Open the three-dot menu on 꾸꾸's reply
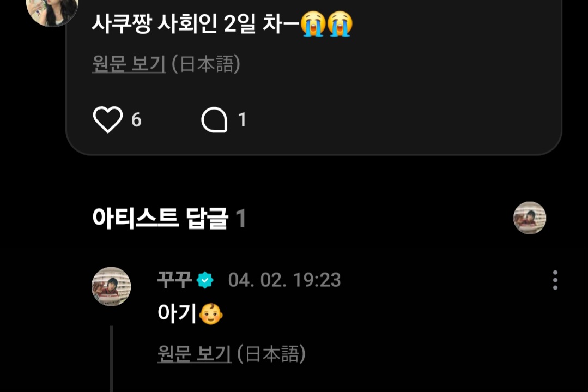The height and width of the screenshot is (392, 588). pos(555,280)
